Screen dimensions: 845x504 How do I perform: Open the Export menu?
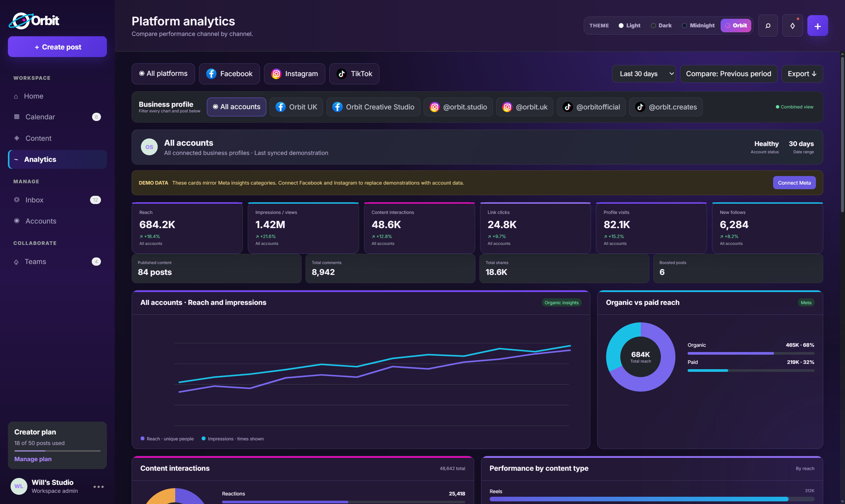tap(802, 74)
